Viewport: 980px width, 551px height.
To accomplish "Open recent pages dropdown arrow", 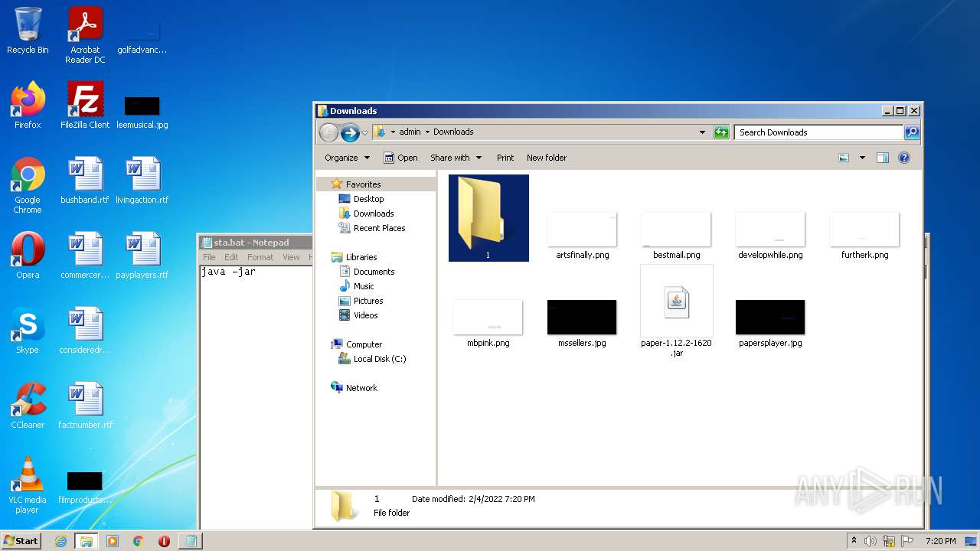I will [x=364, y=132].
